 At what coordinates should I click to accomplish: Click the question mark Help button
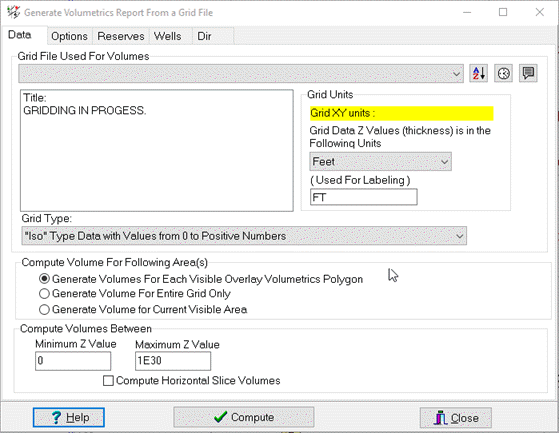point(68,417)
